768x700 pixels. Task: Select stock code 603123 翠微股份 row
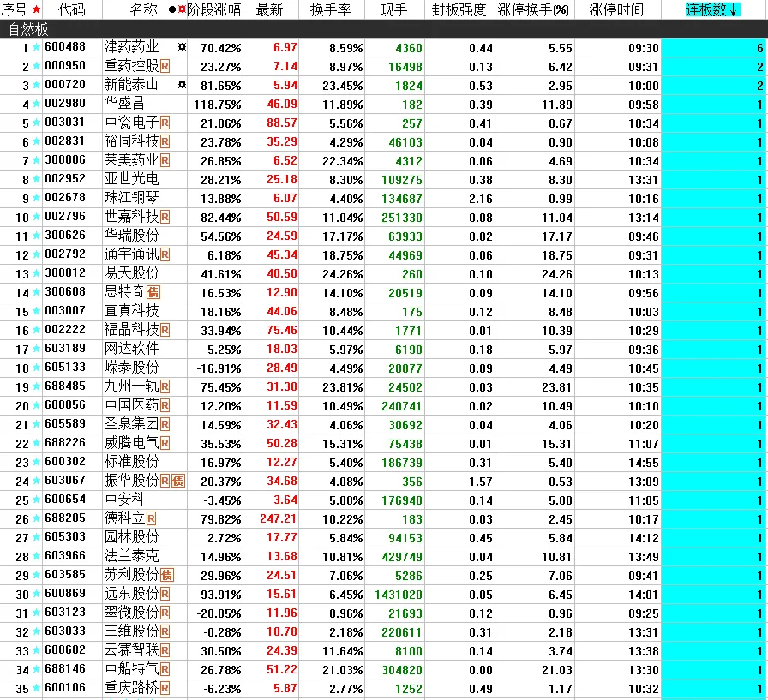[x=65, y=613]
